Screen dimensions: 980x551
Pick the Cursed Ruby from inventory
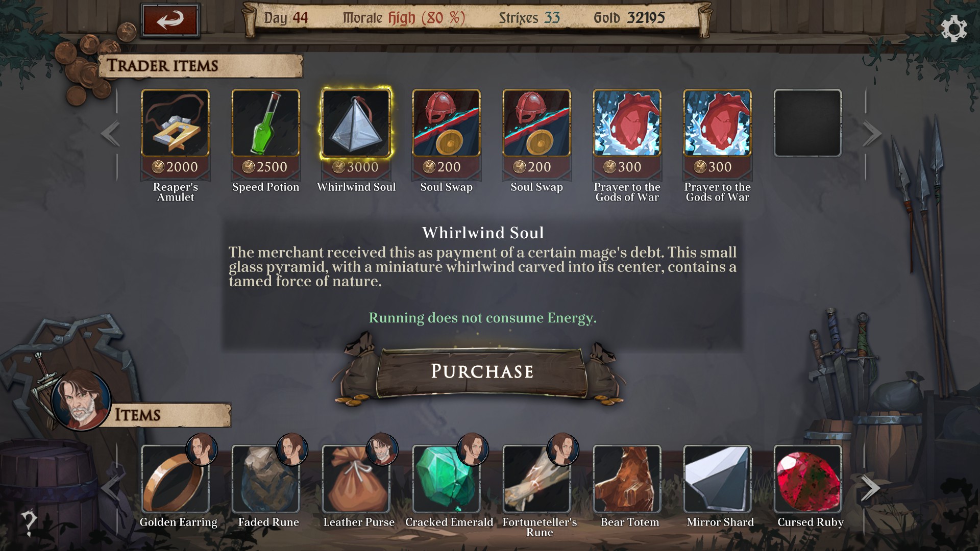point(807,479)
